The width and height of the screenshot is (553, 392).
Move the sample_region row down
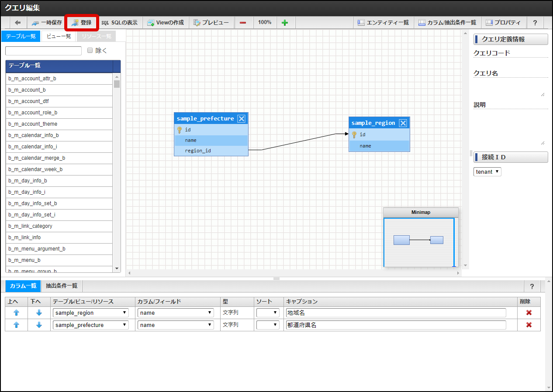[39, 313]
